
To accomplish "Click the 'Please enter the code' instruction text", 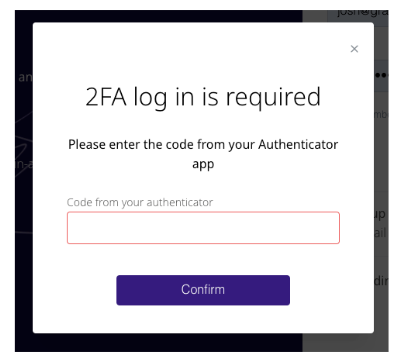I will click(203, 154).
